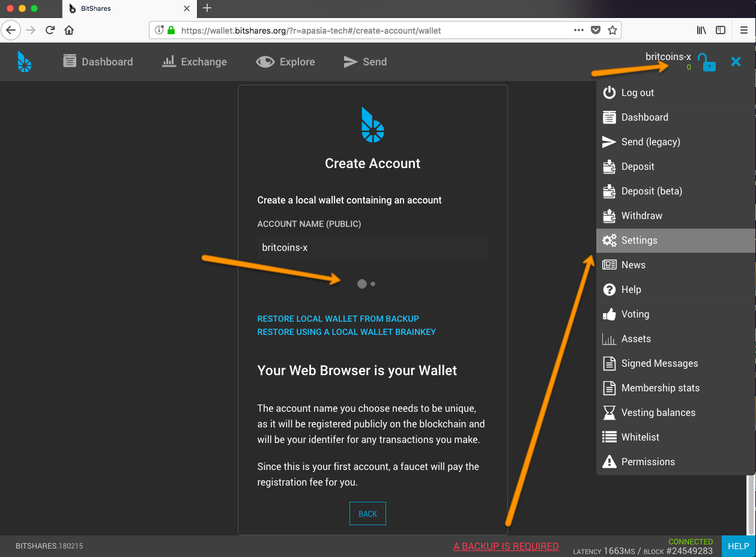Click the Send paper plane icon in header
This screenshot has width=756, height=557.
[350, 62]
